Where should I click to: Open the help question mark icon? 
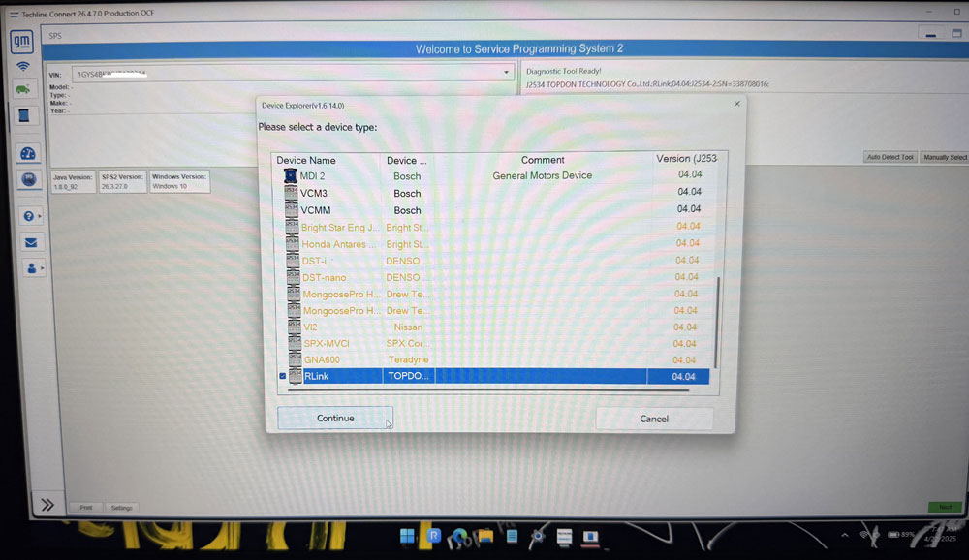[28, 216]
